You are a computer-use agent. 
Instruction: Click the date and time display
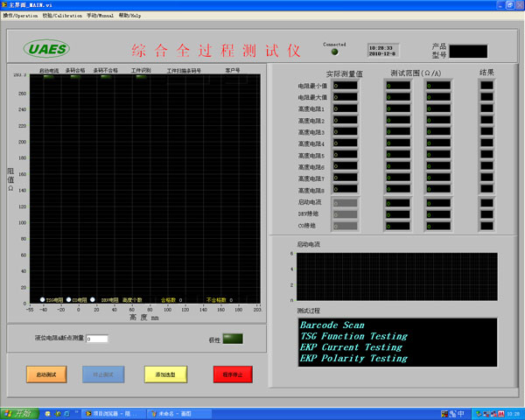pos(383,51)
